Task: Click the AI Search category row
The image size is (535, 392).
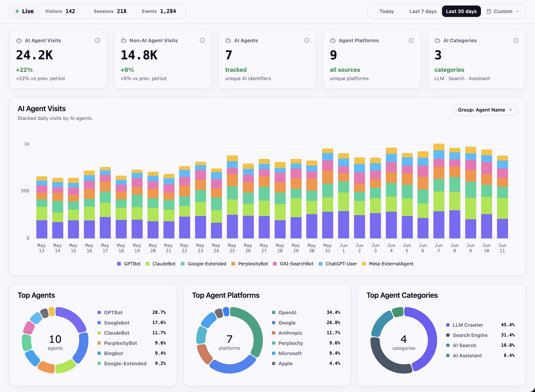Action: (480, 345)
